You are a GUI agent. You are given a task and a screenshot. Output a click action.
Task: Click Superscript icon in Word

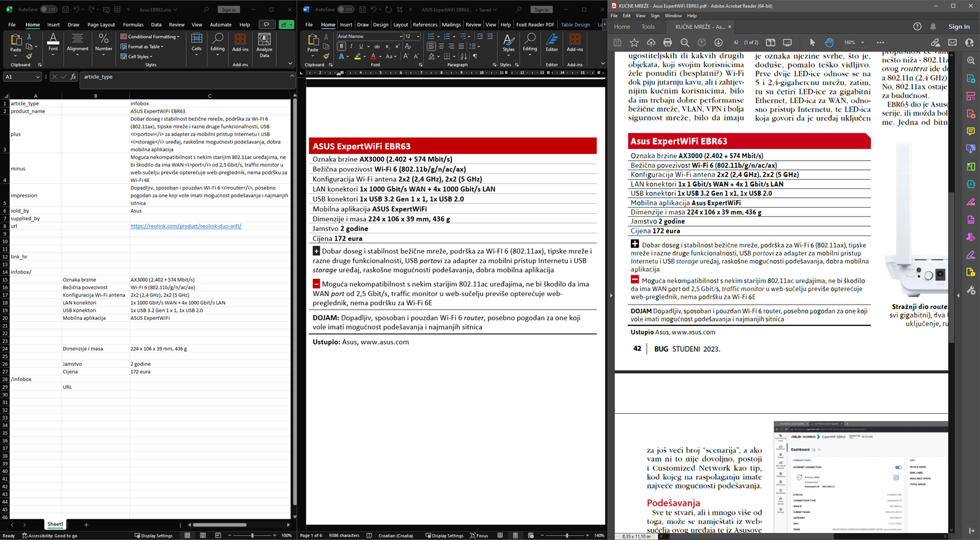coord(397,46)
